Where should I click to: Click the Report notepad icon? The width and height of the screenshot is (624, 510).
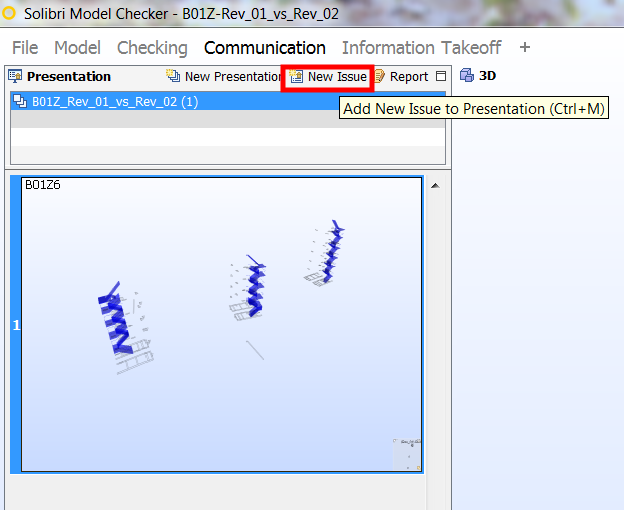click(x=379, y=76)
